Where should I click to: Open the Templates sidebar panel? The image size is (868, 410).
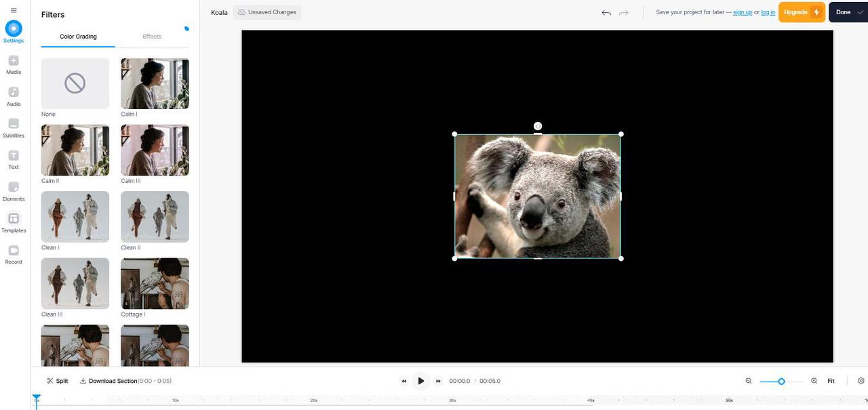pos(14,223)
